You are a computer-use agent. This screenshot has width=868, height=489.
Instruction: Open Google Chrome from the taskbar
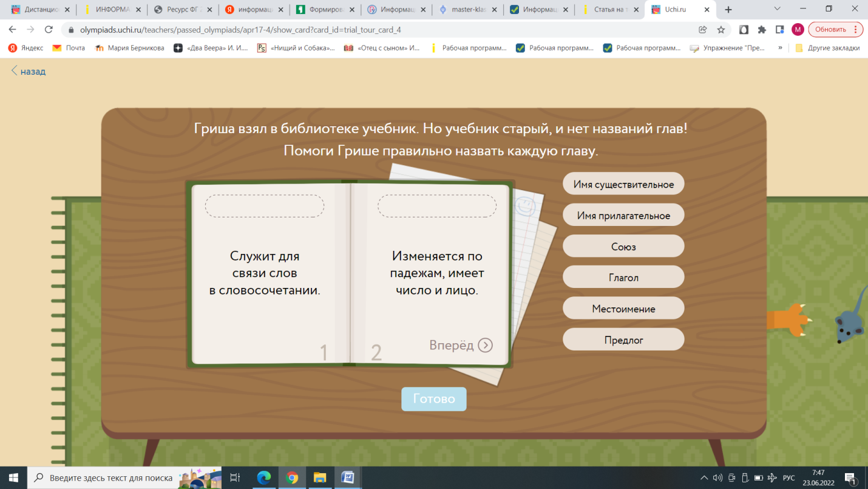coord(292,477)
